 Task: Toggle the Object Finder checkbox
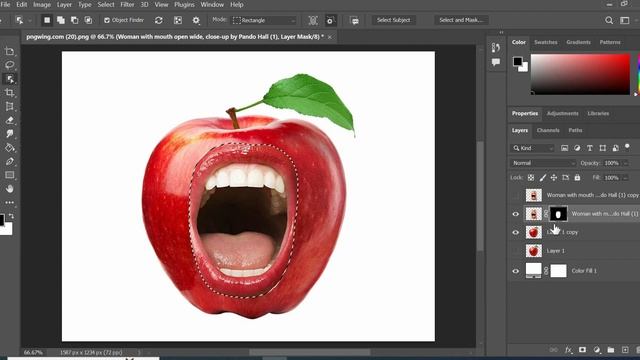pos(107,20)
